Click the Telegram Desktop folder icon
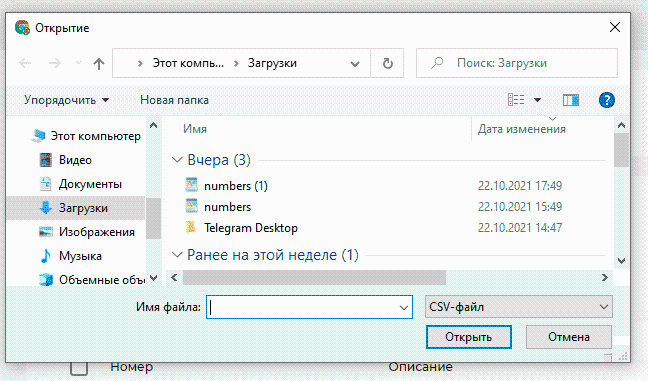648x381 pixels. pyautogui.click(x=191, y=227)
